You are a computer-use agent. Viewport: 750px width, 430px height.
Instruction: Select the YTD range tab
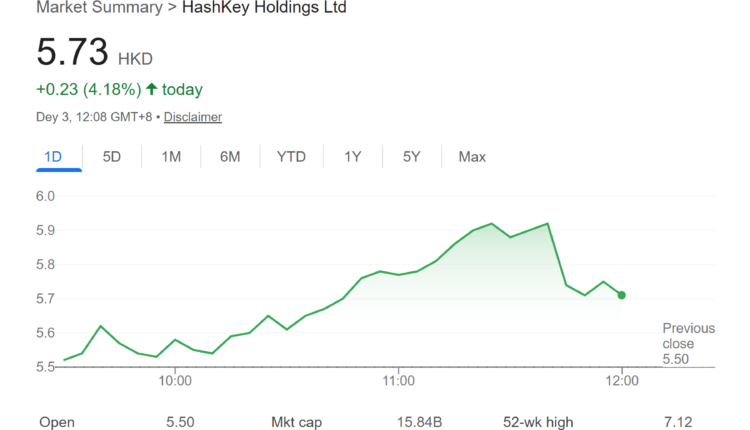[291, 157]
